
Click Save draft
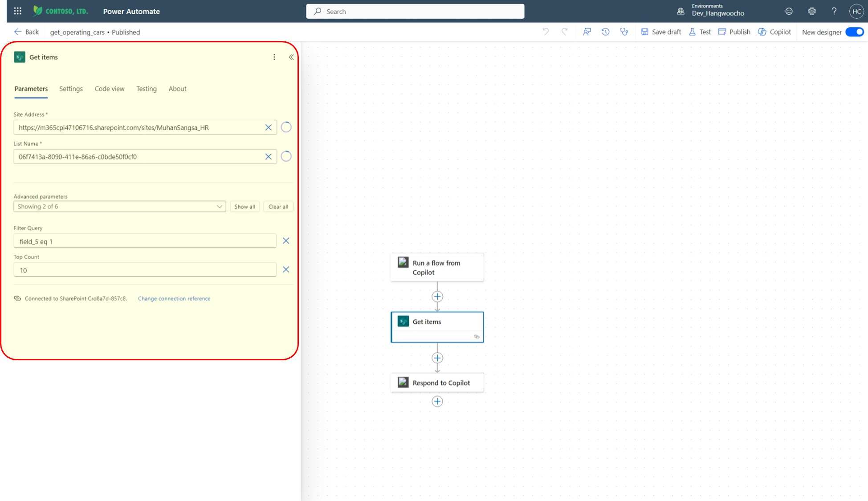pyautogui.click(x=661, y=32)
